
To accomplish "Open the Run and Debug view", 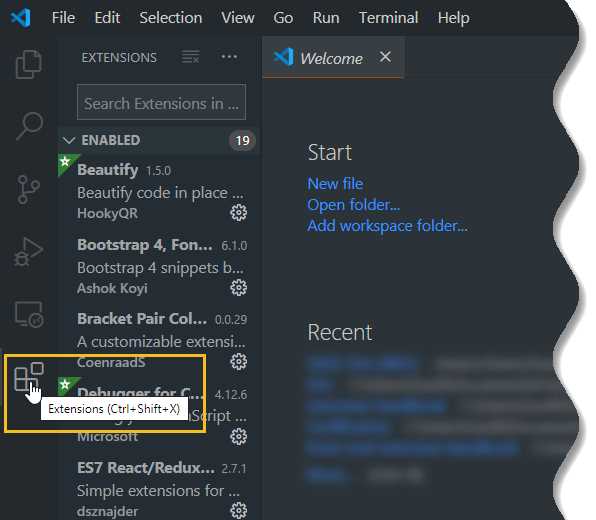I will pos(29,251).
